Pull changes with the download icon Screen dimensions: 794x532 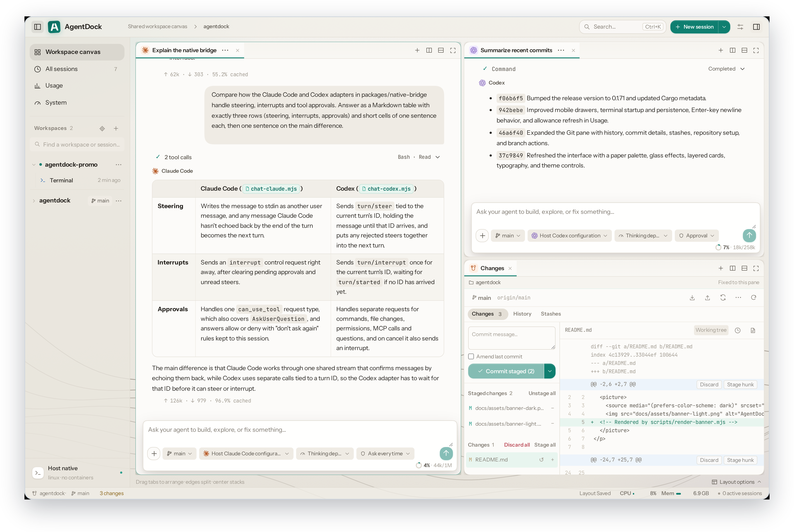[x=692, y=297]
